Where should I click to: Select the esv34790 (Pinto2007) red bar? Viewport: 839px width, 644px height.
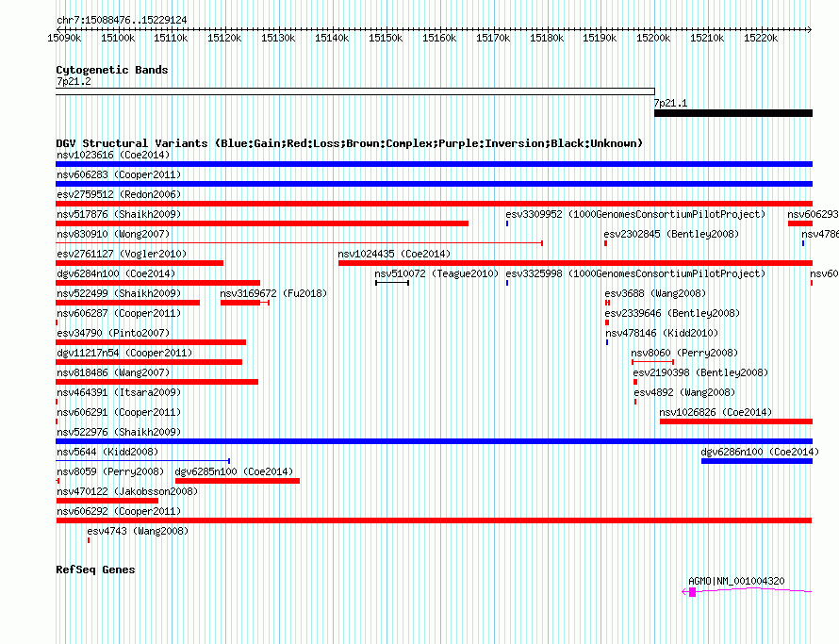tap(151, 342)
